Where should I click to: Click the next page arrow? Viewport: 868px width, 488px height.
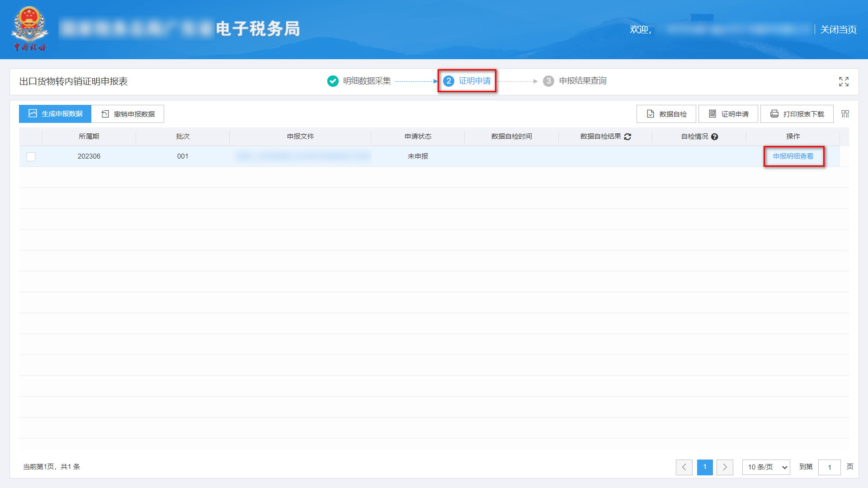pyautogui.click(x=725, y=467)
